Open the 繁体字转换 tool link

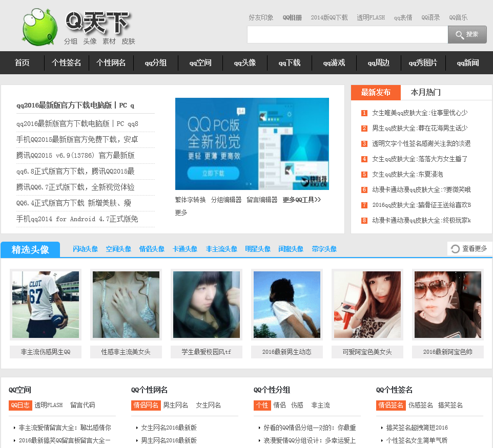(190, 200)
